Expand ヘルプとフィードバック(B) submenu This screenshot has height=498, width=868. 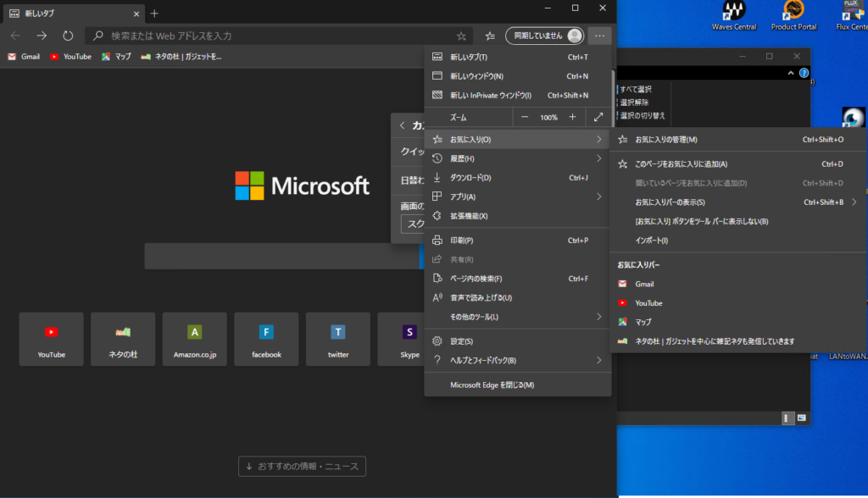pos(518,360)
